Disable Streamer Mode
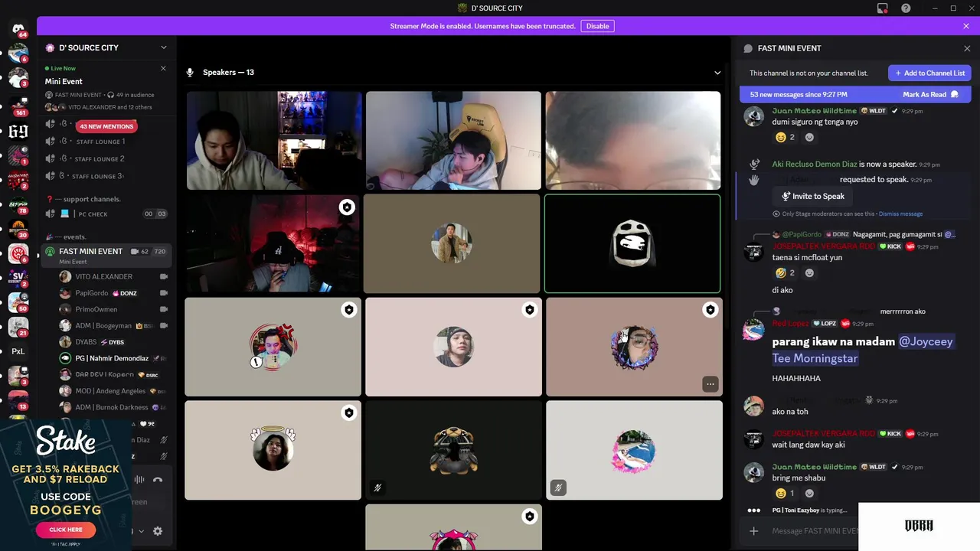The image size is (980, 551). click(x=597, y=26)
